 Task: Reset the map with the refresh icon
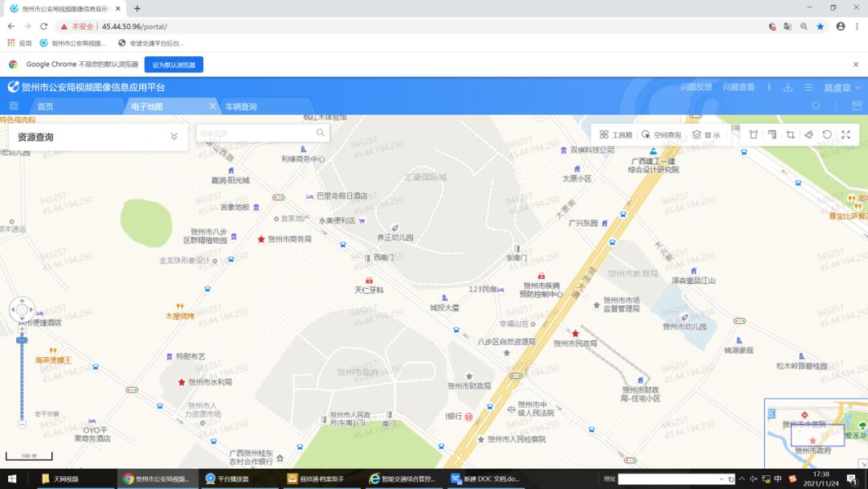coord(826,134)
